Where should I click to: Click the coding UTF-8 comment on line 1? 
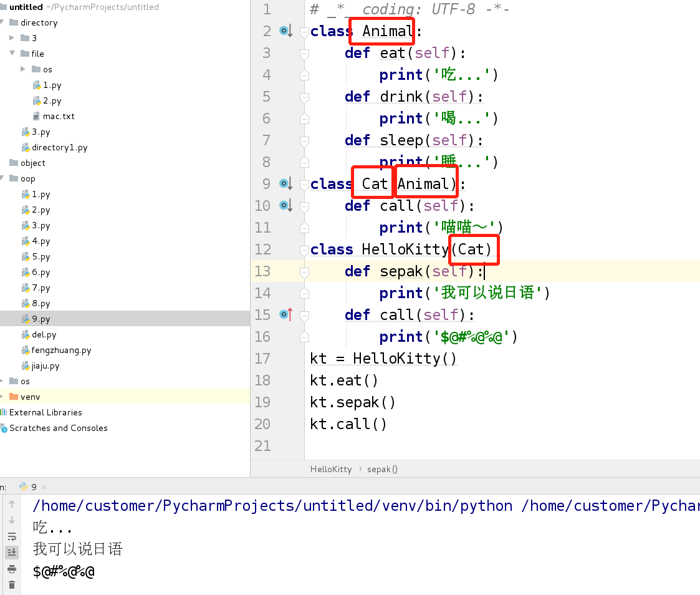click(x=410, y=9)
